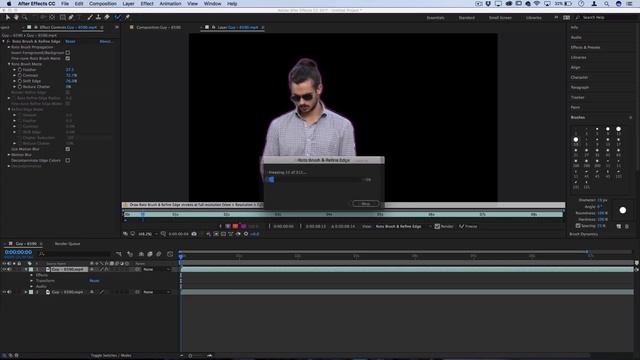This screenshot has height=360, width=640.
Task: Select the Clone Stamp tool
Action: (x=98, y=17)
